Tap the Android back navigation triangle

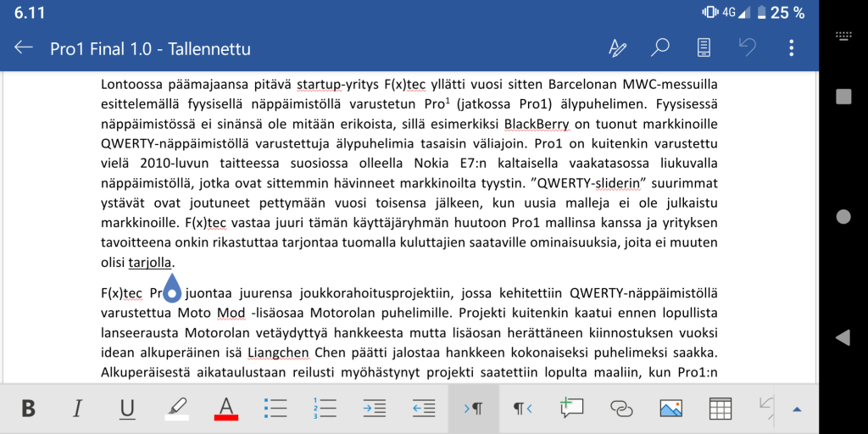[x=843, y=336]
